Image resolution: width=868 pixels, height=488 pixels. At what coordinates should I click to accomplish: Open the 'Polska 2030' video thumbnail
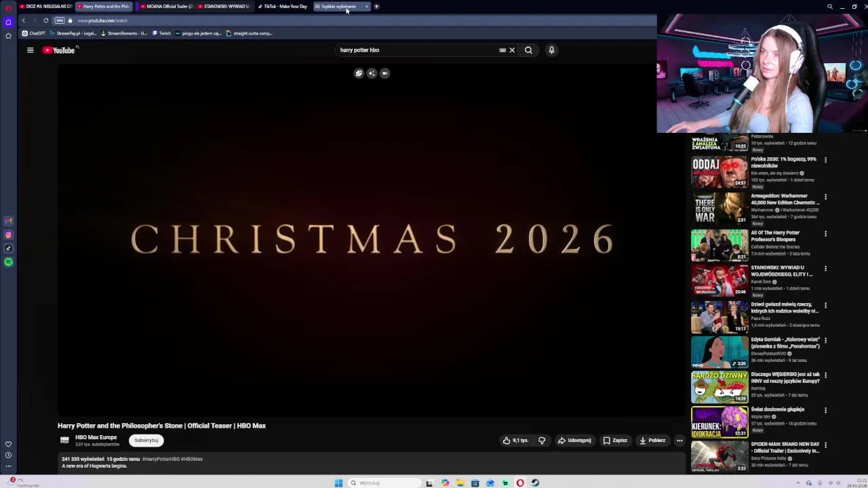point(719,172)
